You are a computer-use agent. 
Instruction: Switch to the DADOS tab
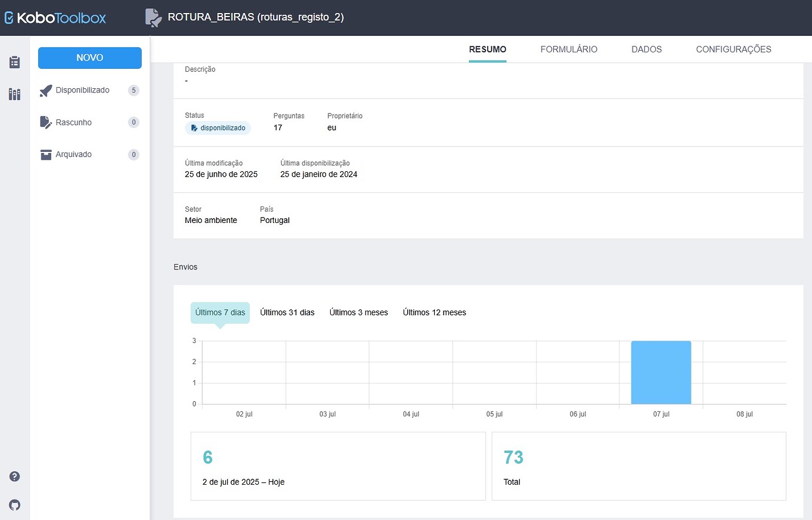click(x=646, y=49)
